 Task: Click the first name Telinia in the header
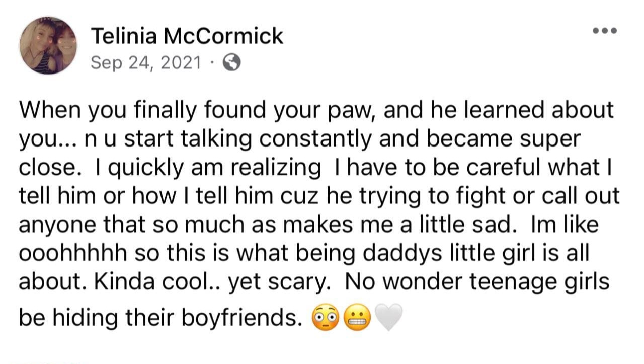pyautogui.click(x=125, y=36)
